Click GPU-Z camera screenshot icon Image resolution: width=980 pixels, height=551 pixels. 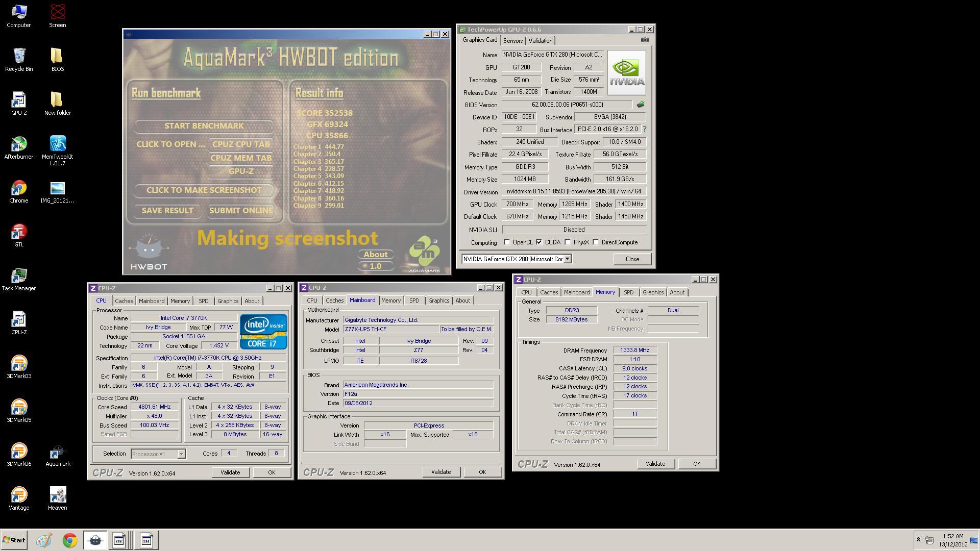pyautogui.click(x=645, y=40)
